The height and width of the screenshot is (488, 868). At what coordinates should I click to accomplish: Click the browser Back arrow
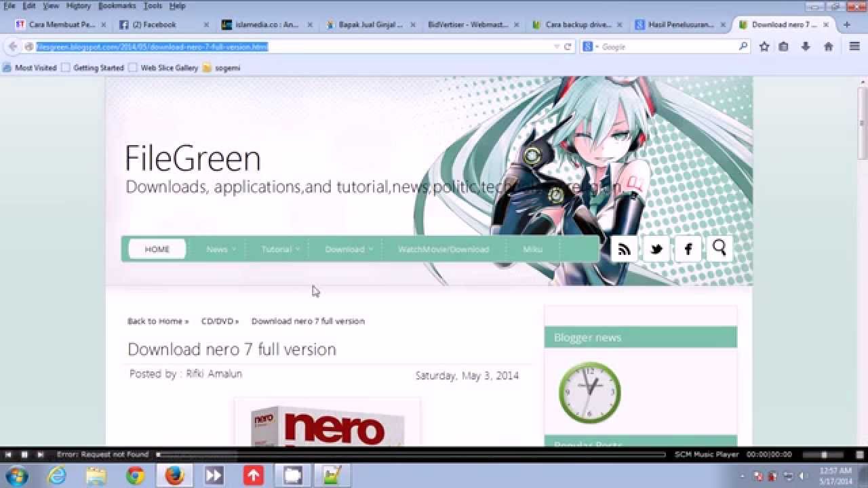(x=13, y=47)
